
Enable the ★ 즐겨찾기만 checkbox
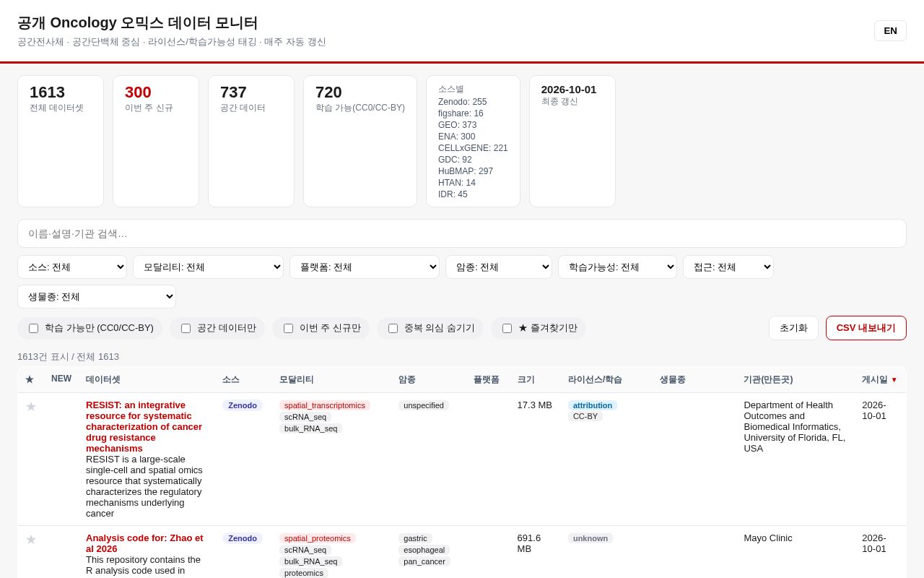pyautogui.click(x=507, y=328)
